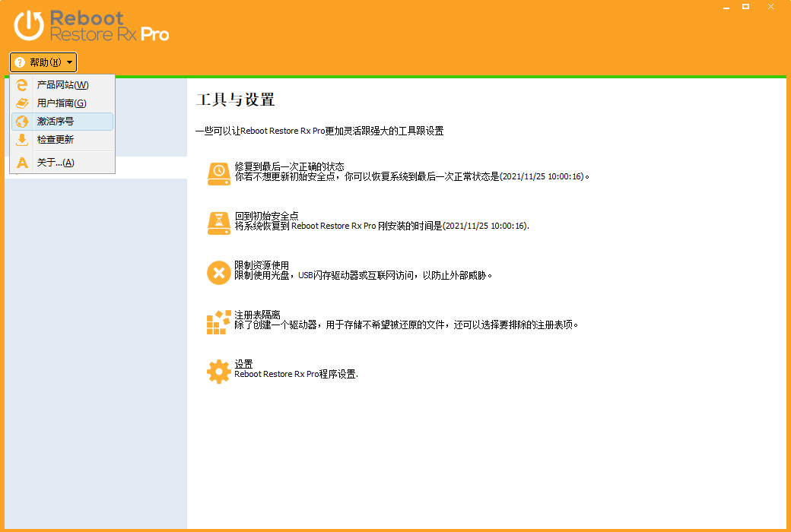This screenshot has height=532, width=791.
Task: Open the 注册表隔离 link
Action: click(x=257, y=315)
